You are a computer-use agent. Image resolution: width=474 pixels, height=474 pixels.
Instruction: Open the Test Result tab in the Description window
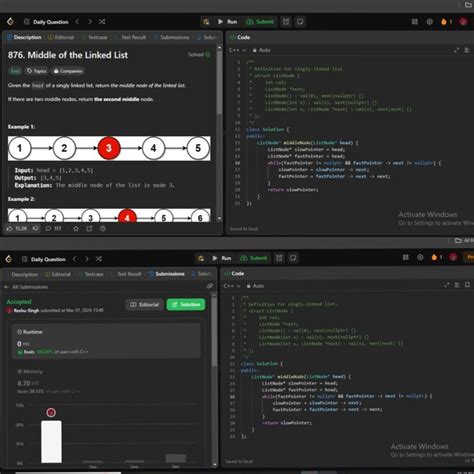click(x=131, y=37)
